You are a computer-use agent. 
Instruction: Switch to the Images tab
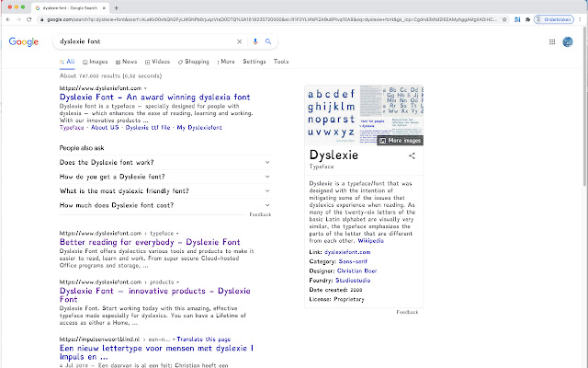click(96, 62)
